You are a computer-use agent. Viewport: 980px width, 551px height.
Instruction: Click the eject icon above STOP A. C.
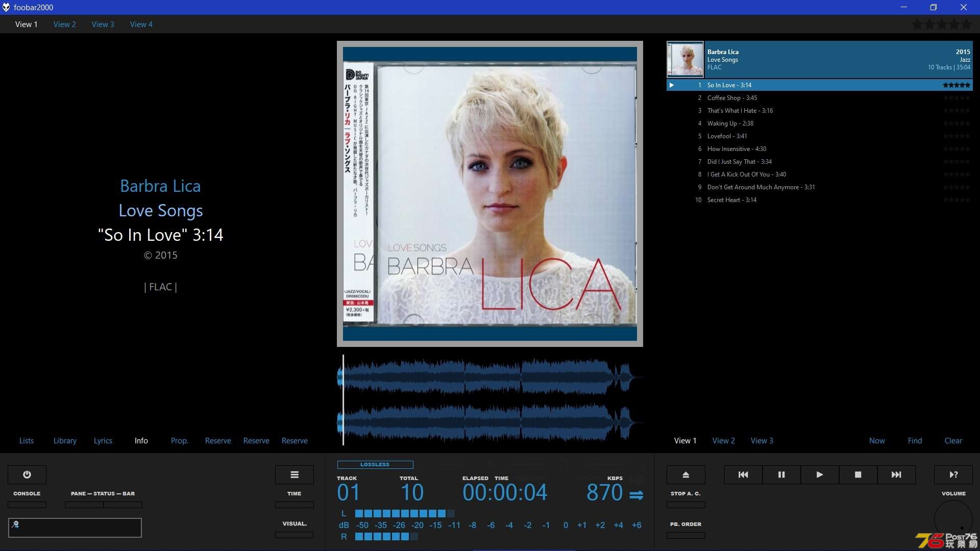coord(686,474)
